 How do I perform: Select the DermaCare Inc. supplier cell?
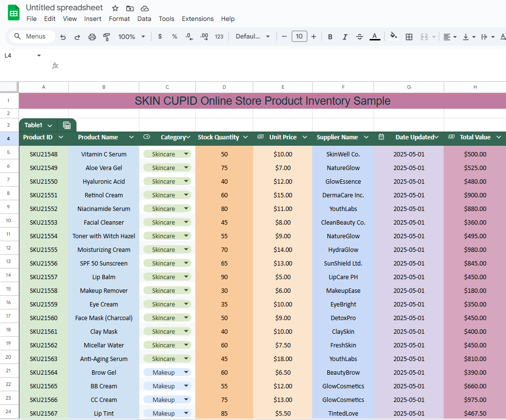point(343,195)
